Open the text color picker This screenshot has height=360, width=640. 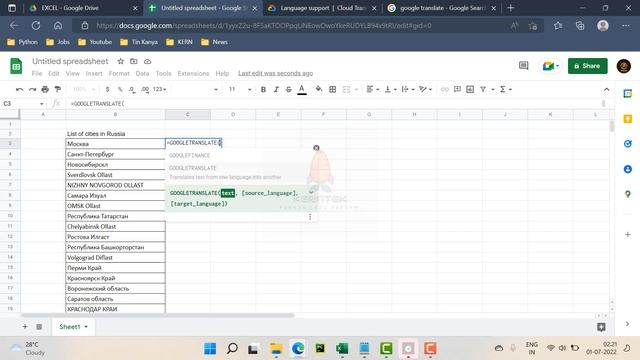tap(302, 89)
